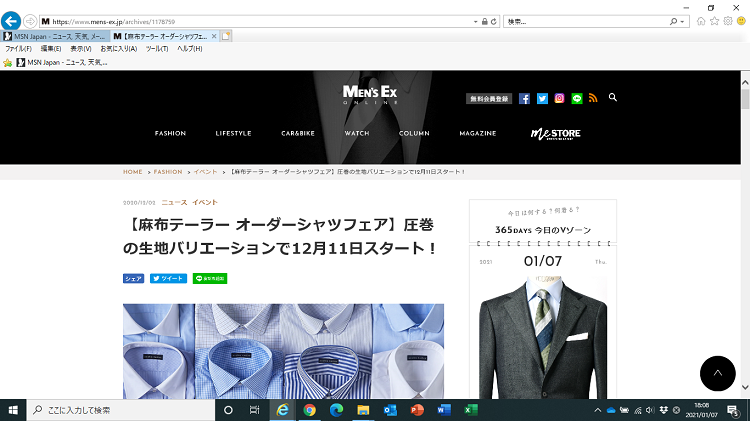
Task: Open the MEN'S EX Facebook icon
Action: coord(524,99)
